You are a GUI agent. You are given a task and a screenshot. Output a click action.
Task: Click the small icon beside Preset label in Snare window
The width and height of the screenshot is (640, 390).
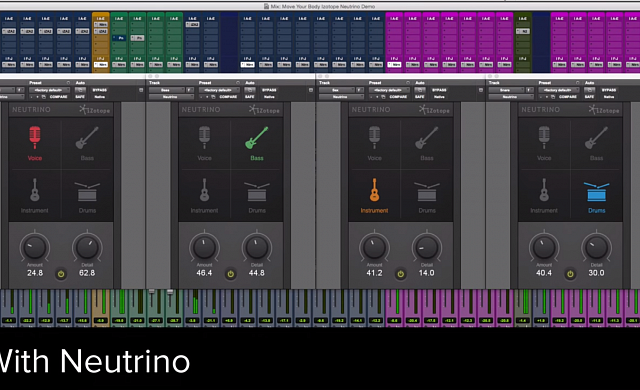click(578, 82)
